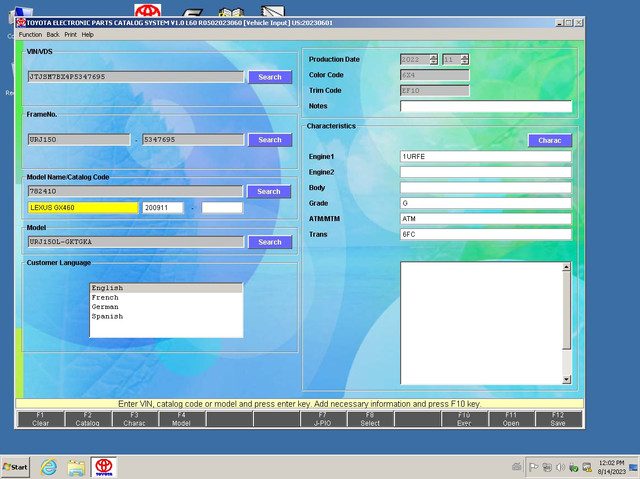
Task: Click the empty Engine2 field
Action: coord(486,172)
